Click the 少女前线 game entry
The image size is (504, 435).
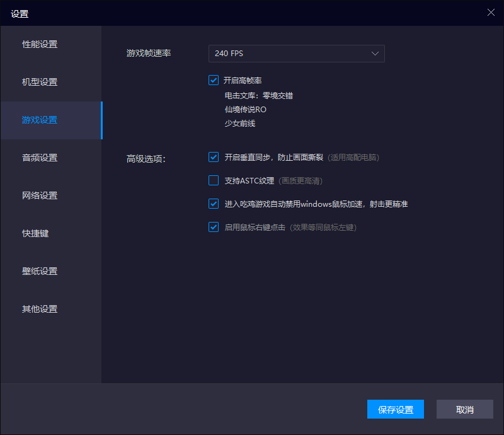(x=240, y=124)
